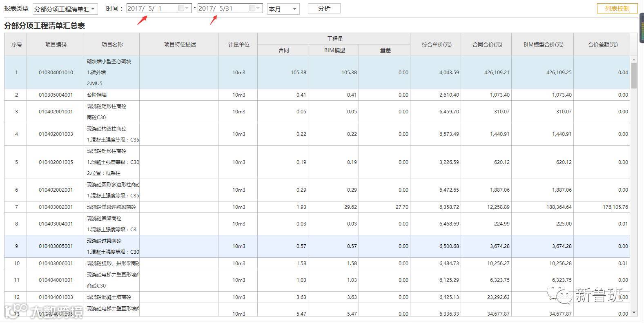Click the BIM模型合价(元) column header
Image resolution: width=644 pixels, height=323 pixels.
(543, 44)
